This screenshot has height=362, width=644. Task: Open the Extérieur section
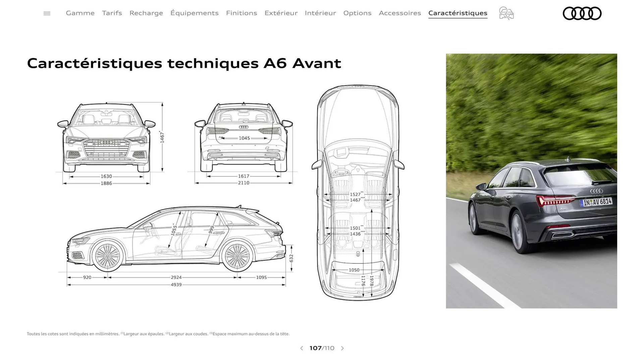tap(281, 13)
